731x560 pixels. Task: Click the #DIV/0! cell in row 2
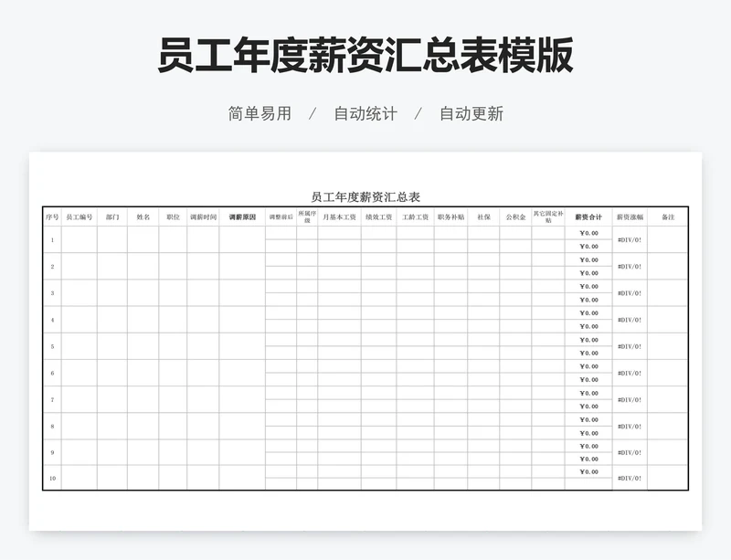coord(630,267)
